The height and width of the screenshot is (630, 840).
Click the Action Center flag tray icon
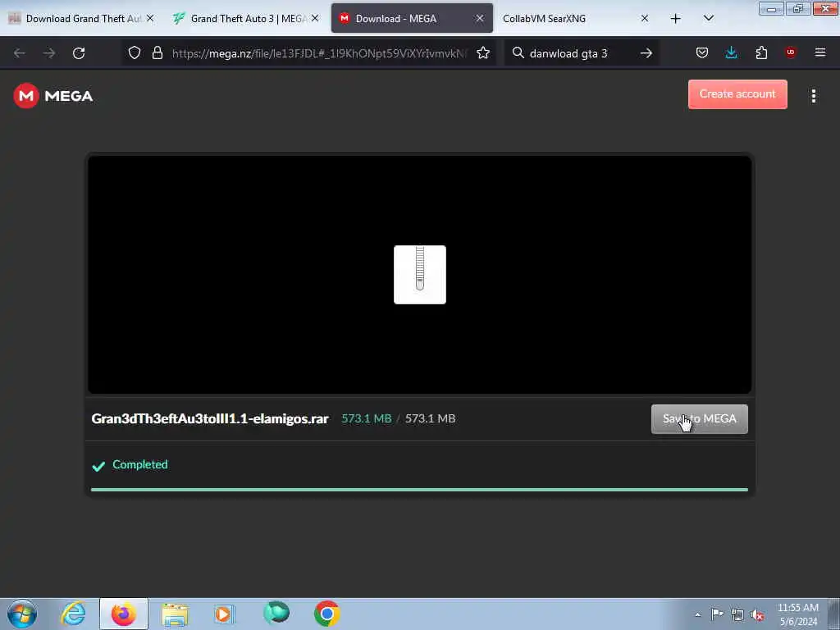[x=717, y=614]
